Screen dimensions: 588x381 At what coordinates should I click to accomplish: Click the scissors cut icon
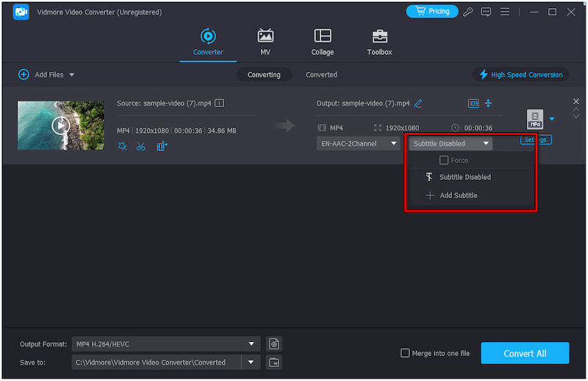point(141,147)
